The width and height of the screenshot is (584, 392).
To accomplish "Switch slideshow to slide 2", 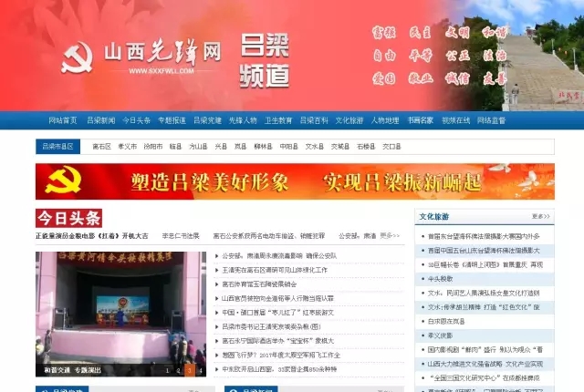I will click(179, 370).
